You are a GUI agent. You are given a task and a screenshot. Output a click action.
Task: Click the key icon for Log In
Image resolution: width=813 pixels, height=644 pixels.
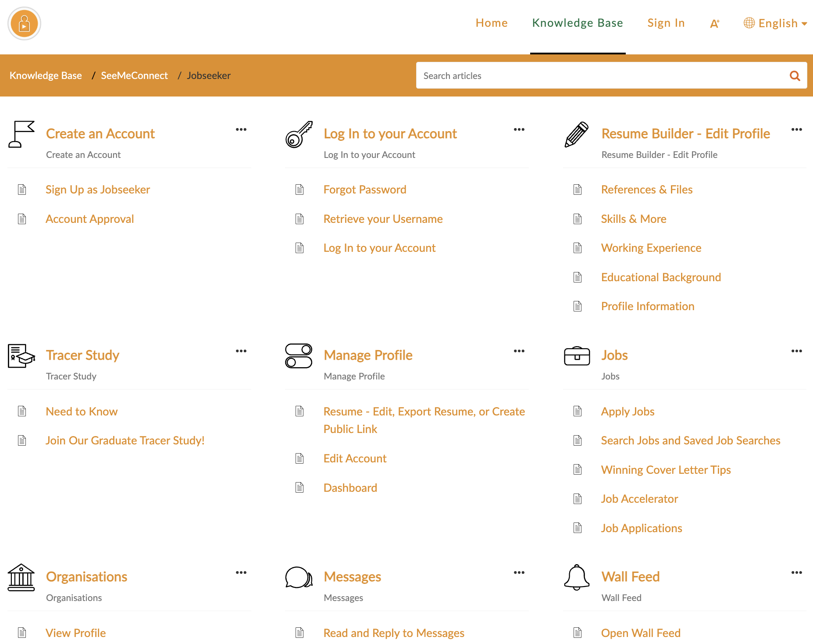pos(299,134)
